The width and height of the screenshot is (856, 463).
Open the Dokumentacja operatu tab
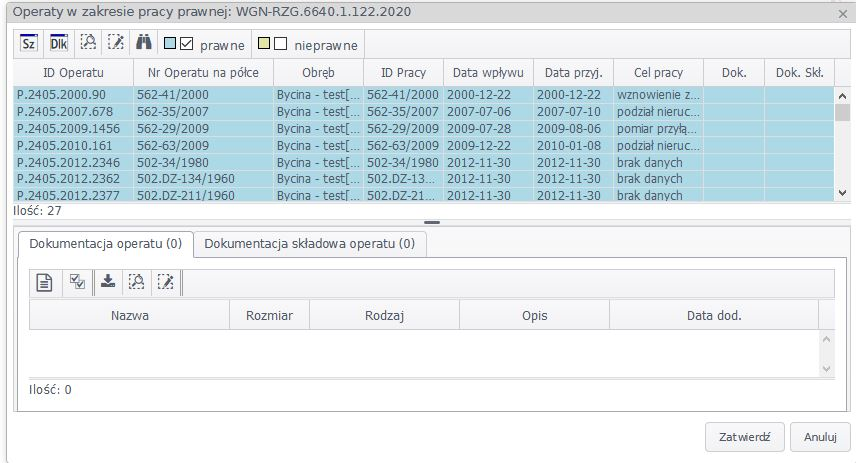click(x=105, y=243)
